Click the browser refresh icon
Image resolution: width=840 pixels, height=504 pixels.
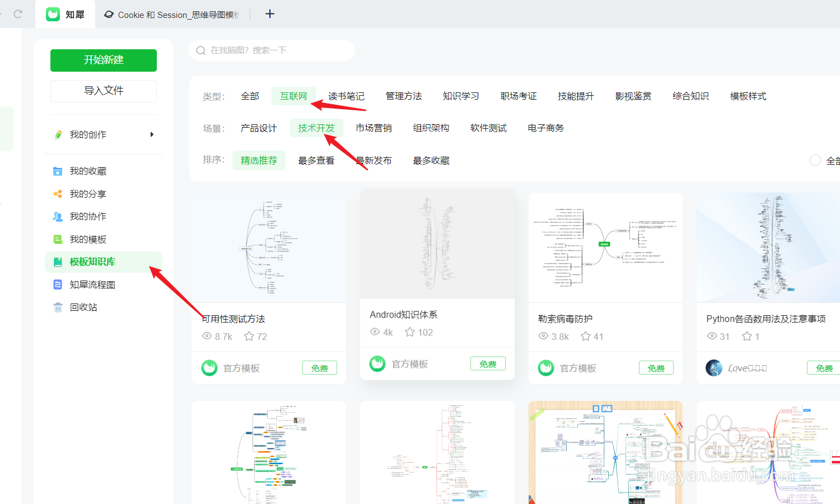[x=17, y=15]
